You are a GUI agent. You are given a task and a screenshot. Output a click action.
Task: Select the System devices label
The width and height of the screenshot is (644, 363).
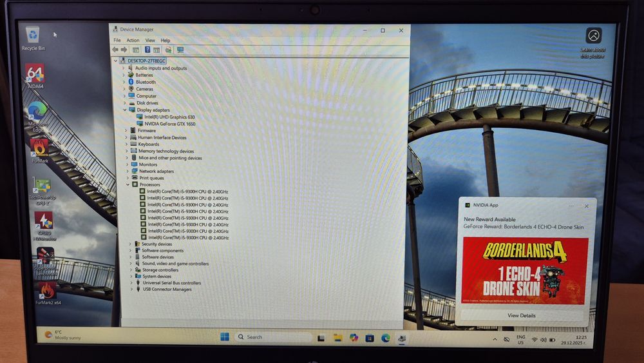[157, 277]
